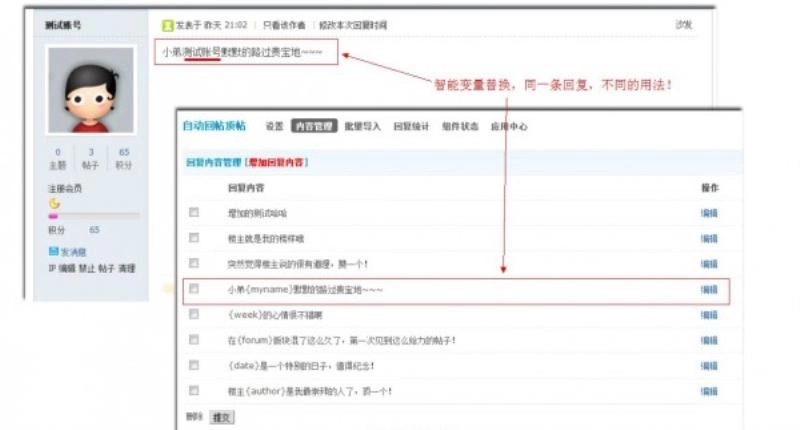Edit the {myname} reply entry

tap(709, 290)
